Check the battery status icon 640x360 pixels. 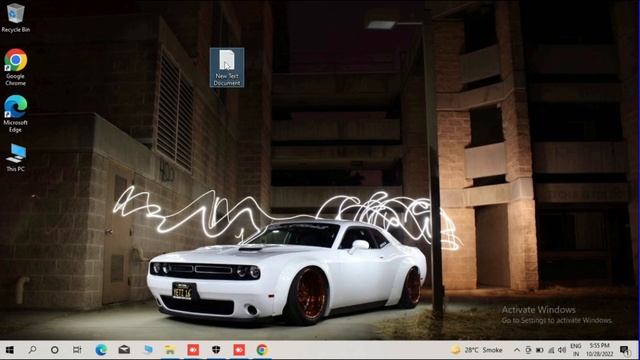pos(540,350)
